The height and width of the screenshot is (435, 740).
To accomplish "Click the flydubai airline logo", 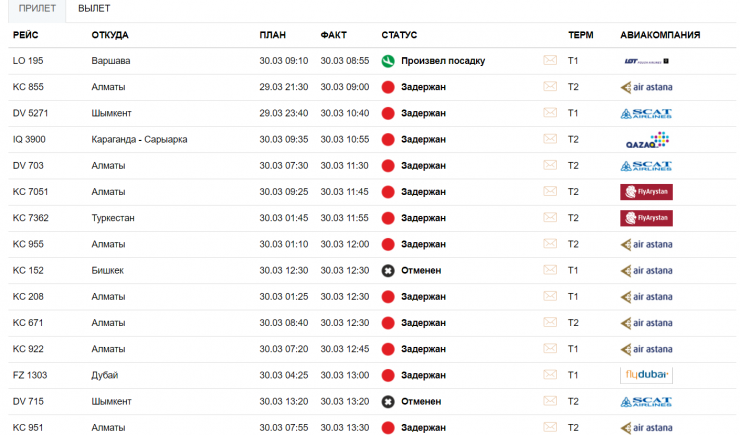I will (x=646, y=375).
